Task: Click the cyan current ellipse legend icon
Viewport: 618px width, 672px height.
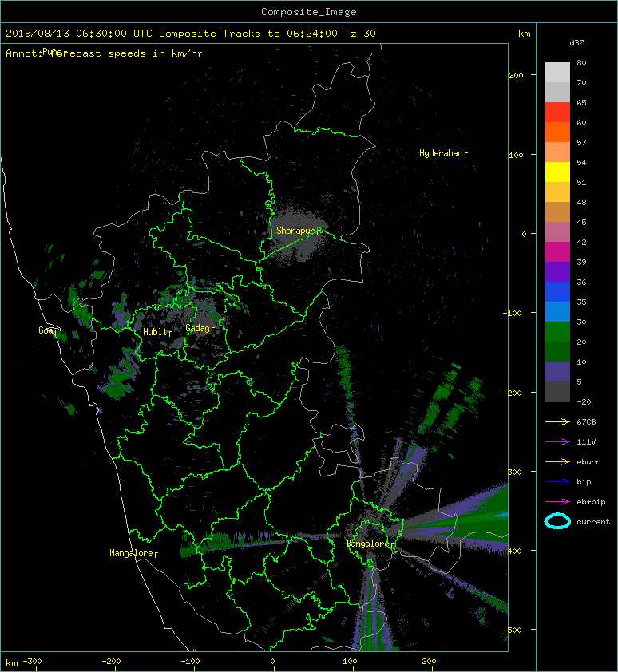Action: 557,521
